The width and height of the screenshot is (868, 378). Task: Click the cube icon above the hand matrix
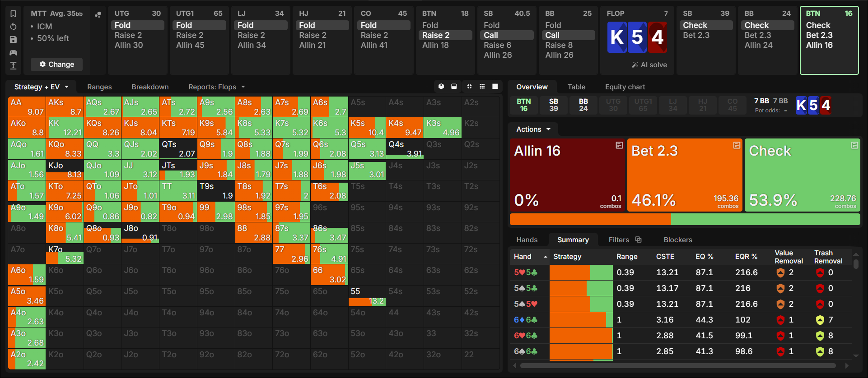pos(441,87)
